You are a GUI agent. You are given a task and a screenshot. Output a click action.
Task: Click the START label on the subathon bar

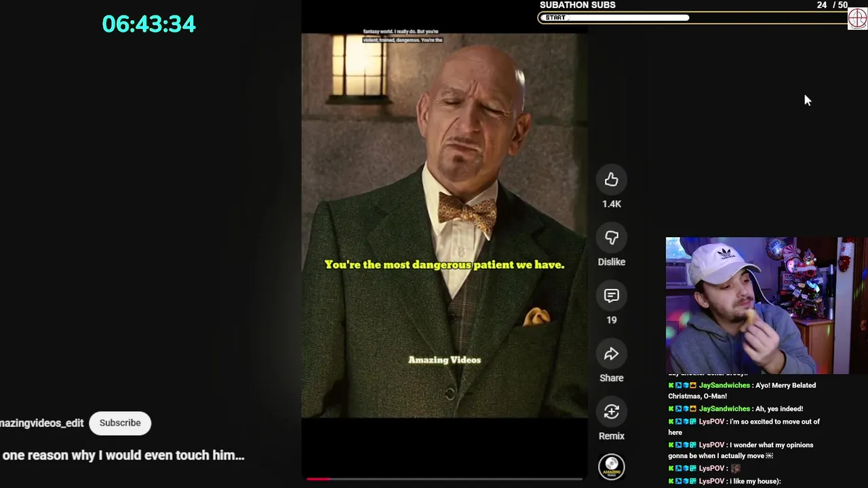(x=555, y=18)
